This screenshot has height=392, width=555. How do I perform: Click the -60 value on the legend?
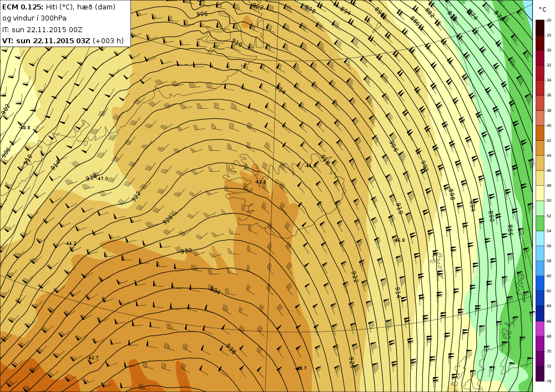point(548,276)
